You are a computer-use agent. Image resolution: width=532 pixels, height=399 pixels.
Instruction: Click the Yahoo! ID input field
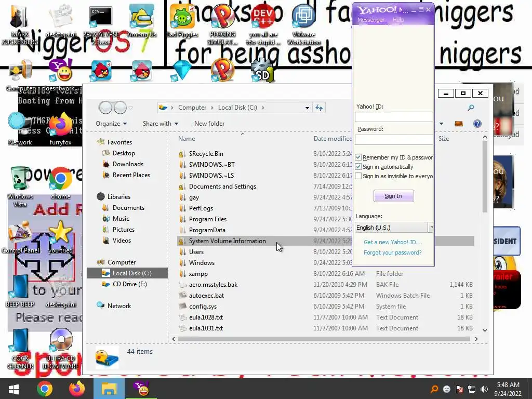[394, 117]
